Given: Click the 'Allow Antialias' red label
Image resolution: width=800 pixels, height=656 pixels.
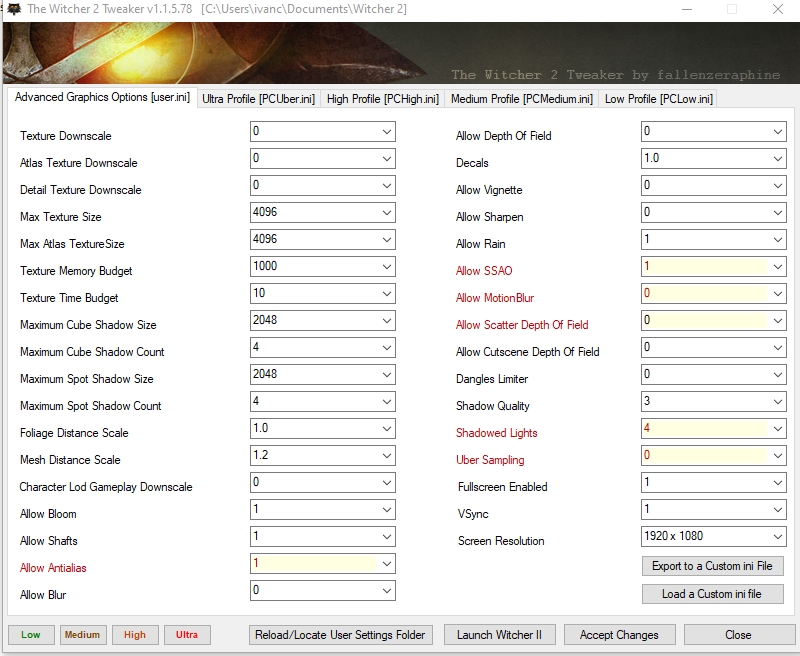Looking at the screenshot, I should point(53,568).
